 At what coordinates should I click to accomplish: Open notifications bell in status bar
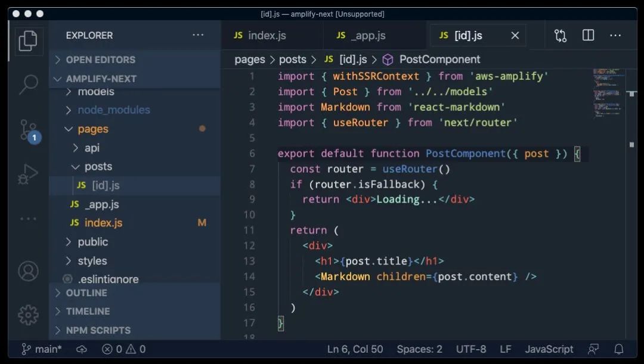tap(618, 349)
